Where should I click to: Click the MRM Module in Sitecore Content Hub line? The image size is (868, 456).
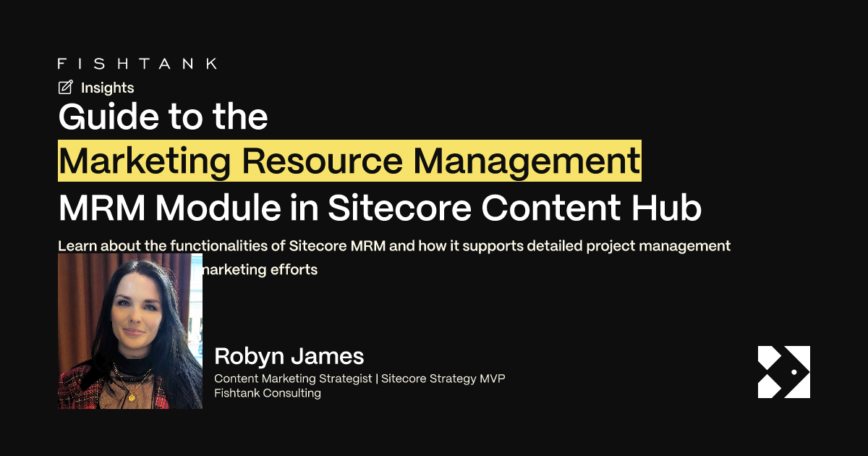pos(380,208)
